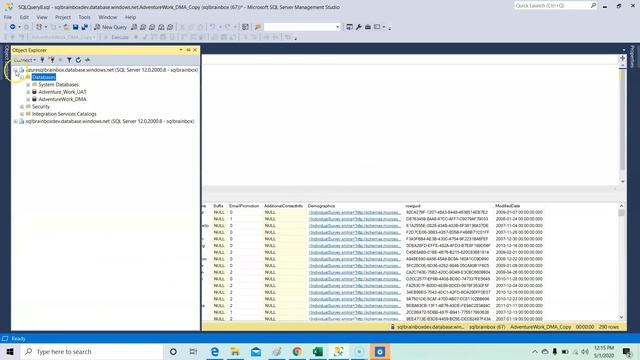Click the Type here to search box

91,351
